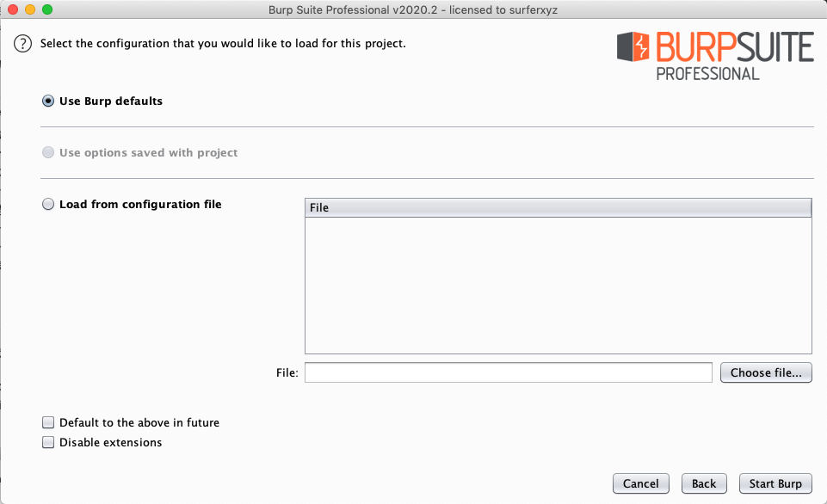Select the Use Burp defaults radio button

click(x=48, y=101)
